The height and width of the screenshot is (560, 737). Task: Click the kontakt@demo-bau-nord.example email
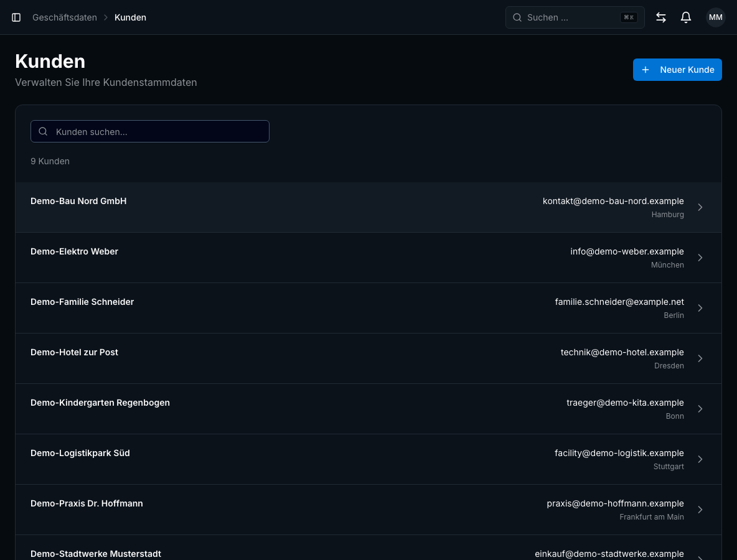pos(613,201)
